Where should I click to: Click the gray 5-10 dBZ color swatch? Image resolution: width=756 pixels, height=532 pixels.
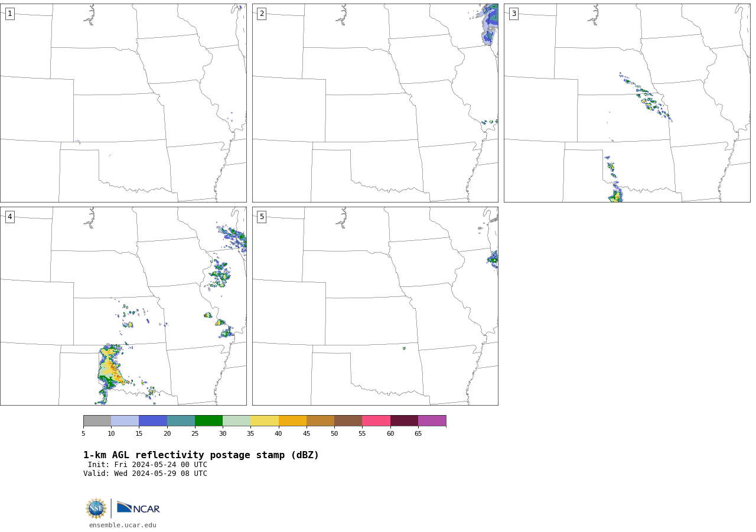[97, 420]
